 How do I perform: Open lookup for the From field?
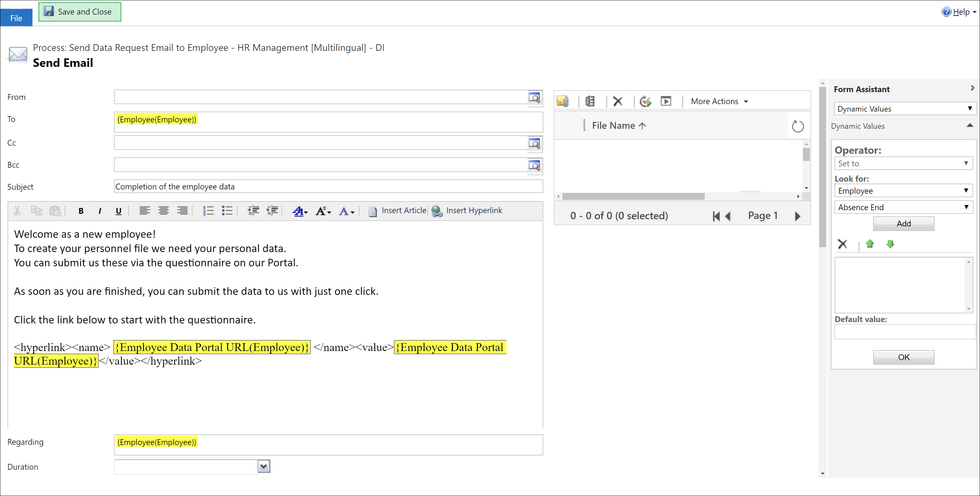[534, 98]
